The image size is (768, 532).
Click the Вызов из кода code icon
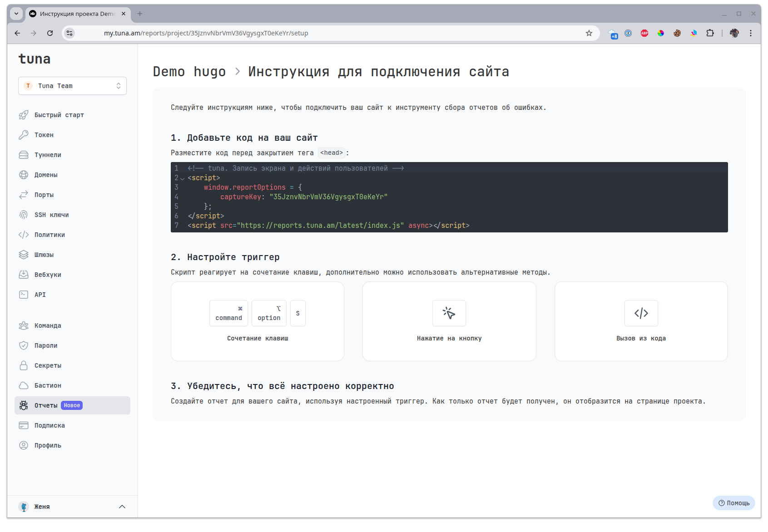(x=641, y=313)
